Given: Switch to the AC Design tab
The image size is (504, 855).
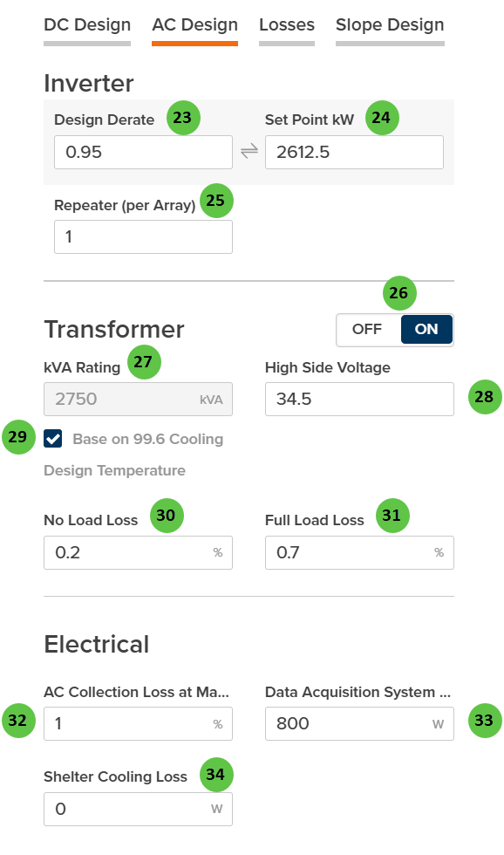Looking at the screenshot, I should point(194,25).
